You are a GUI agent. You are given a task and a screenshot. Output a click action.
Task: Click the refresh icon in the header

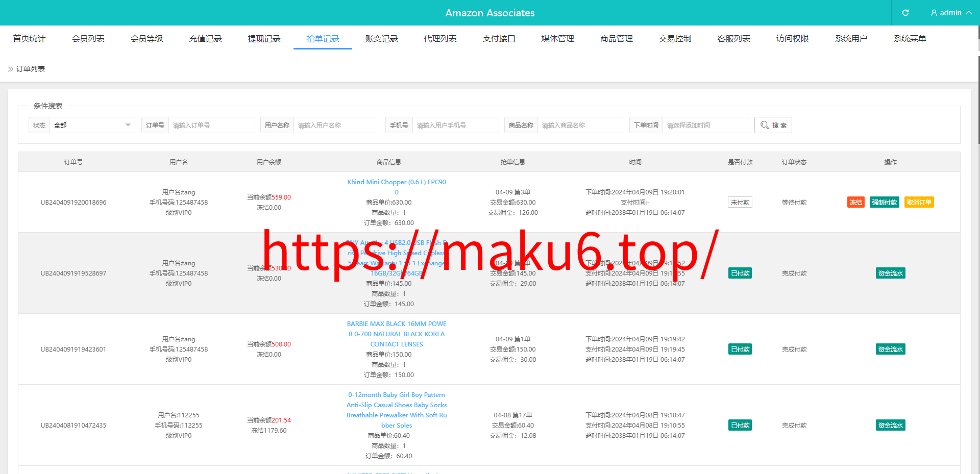[x=905, y=13]
